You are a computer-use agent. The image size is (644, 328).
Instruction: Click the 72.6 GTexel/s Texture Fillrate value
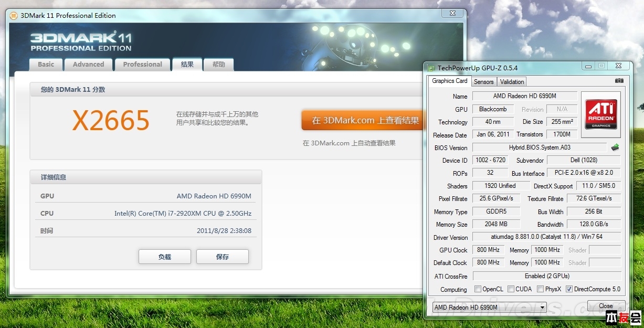point(594,198)
